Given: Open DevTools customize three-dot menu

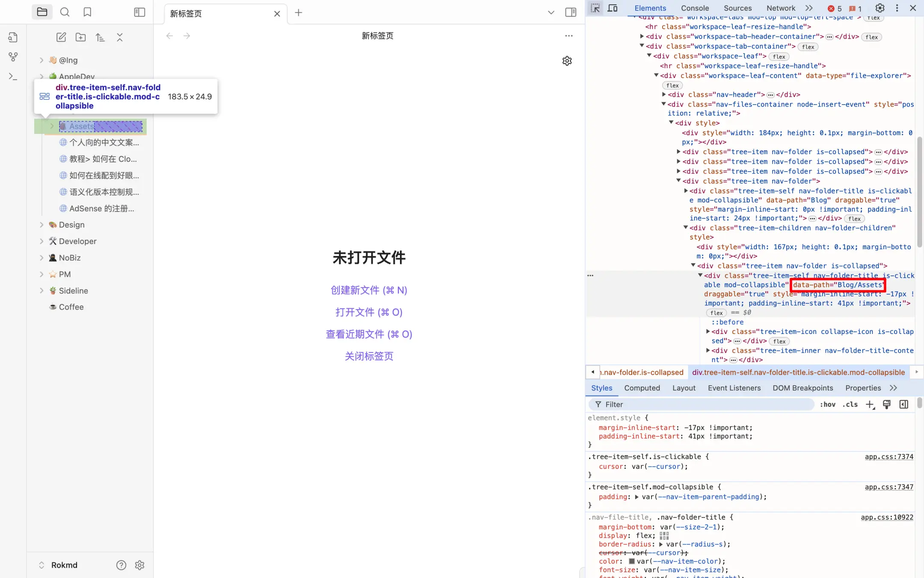Looking at the screenshot, I should tap(897, 8).
